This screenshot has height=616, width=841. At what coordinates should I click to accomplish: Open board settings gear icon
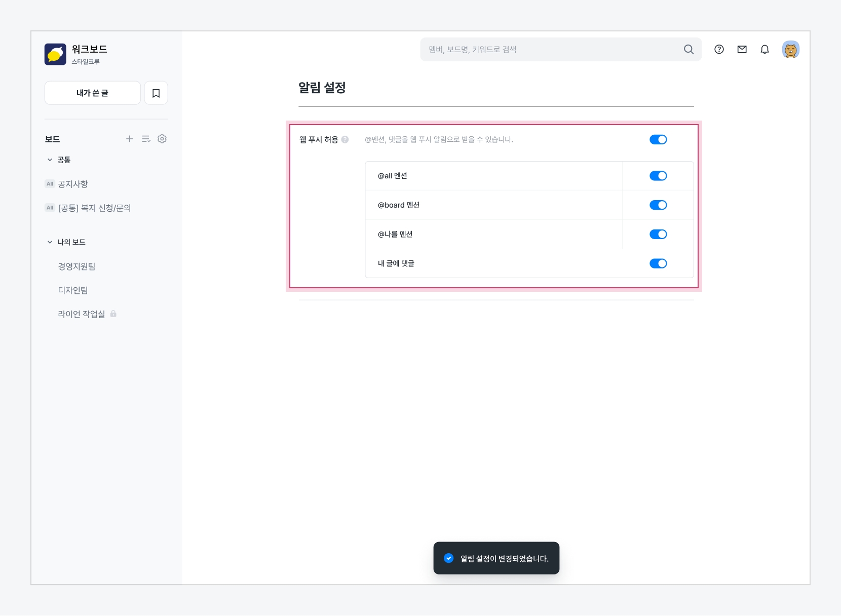[x=162, y=139]
